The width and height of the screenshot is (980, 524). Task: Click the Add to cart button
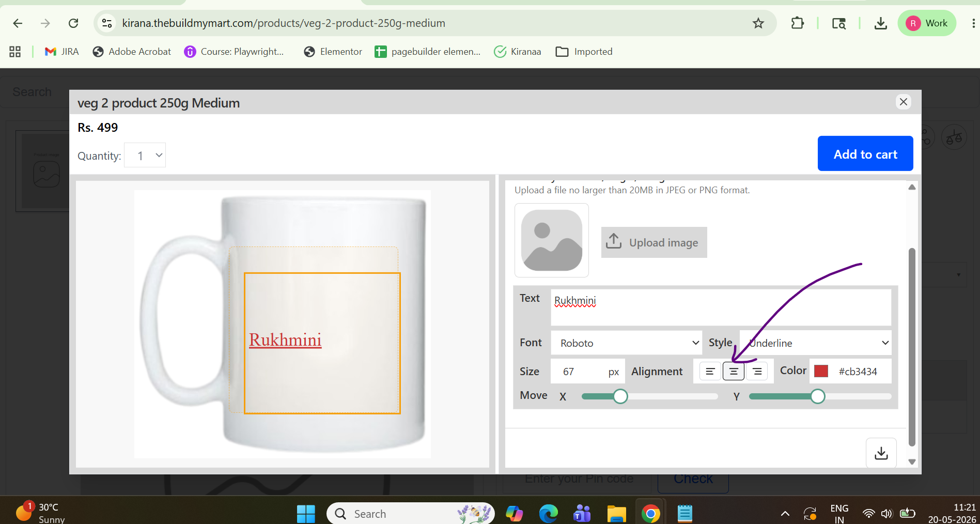click(865, 153)
